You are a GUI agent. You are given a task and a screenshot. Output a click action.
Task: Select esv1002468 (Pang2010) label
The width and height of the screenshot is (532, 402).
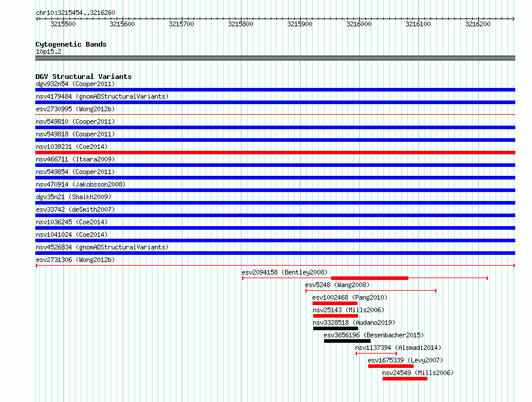coord(350,297)
